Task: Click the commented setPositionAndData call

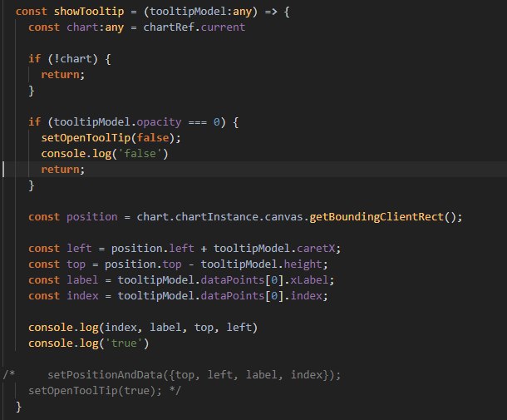Action: pyautogui.click(x=194, y=375)
